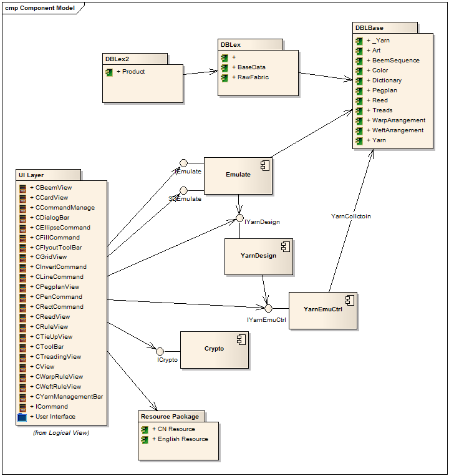449x476 pixels.
Task: Select the WeftArrangement item in DBLBase
Action: click(x=398, y=130)
